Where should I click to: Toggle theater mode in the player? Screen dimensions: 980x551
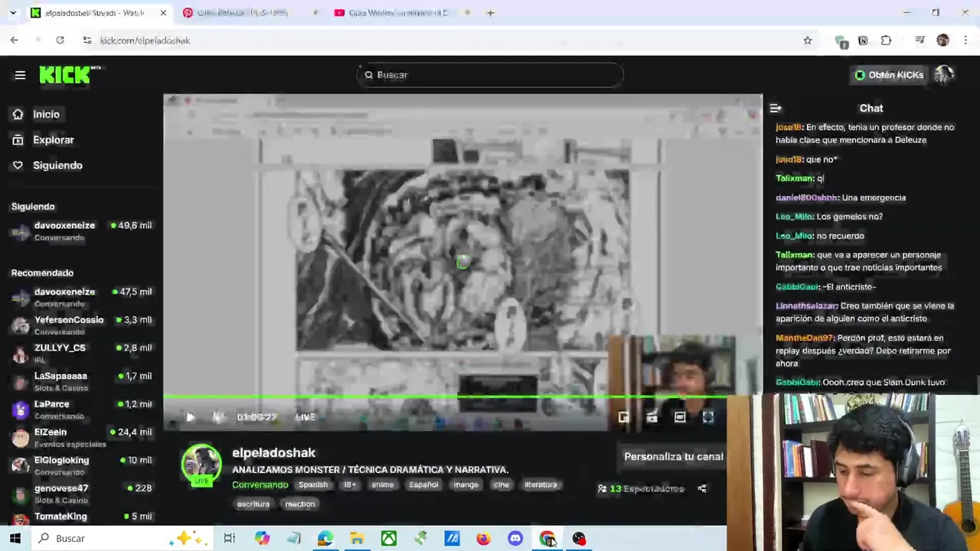click(680, 417)
